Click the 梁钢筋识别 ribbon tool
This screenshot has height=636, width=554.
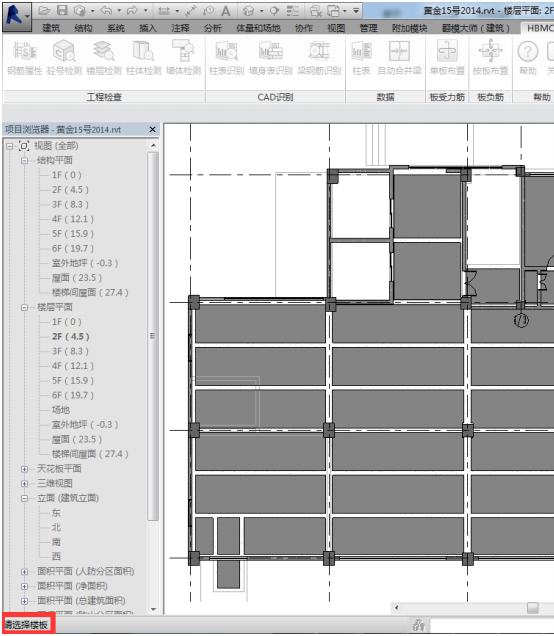pos(319,58)
